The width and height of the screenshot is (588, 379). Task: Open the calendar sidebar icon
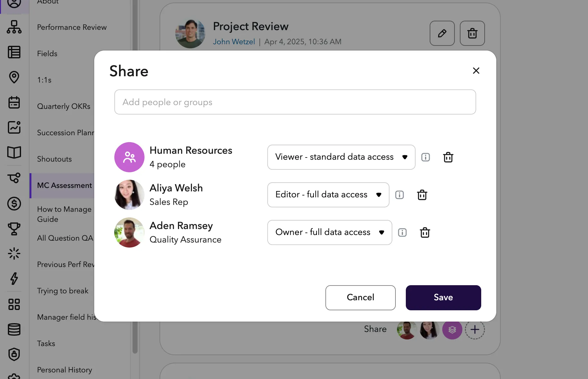14,102
